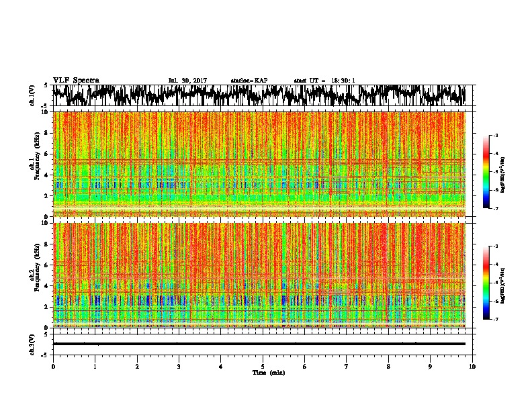The image size is (532, 411).
Task: Click inside the ch.1 spectrogram panel
Action: click(x=262, y=164)
